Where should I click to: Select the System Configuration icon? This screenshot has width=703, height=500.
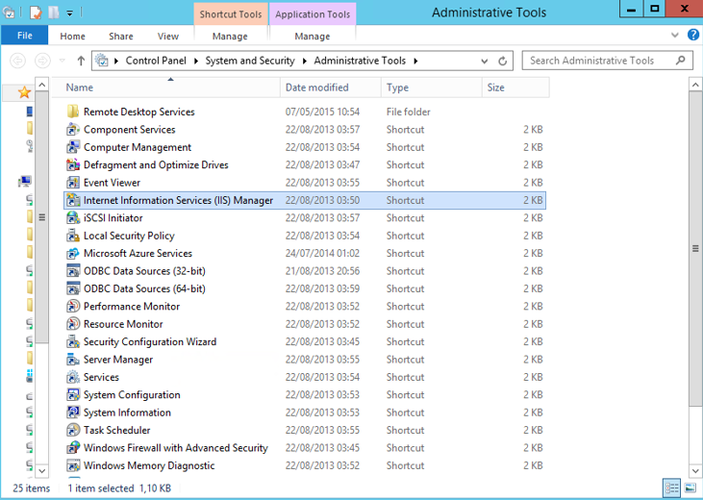point(73,395)
